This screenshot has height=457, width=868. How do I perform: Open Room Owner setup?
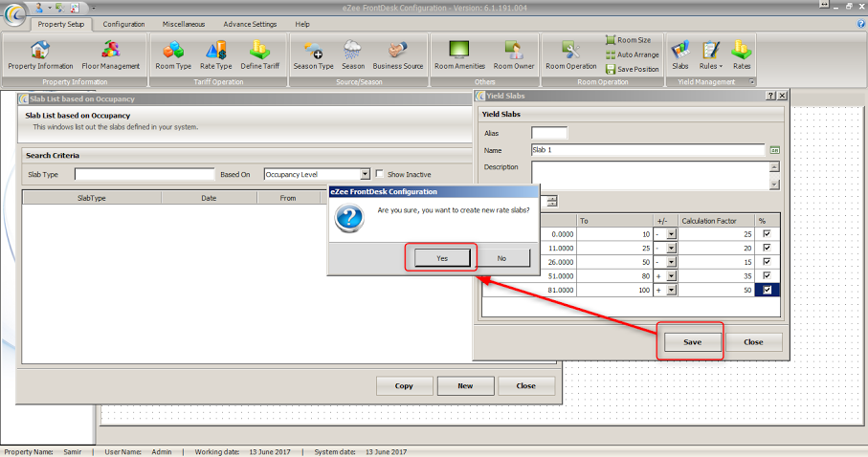click(x=514, y=55)
